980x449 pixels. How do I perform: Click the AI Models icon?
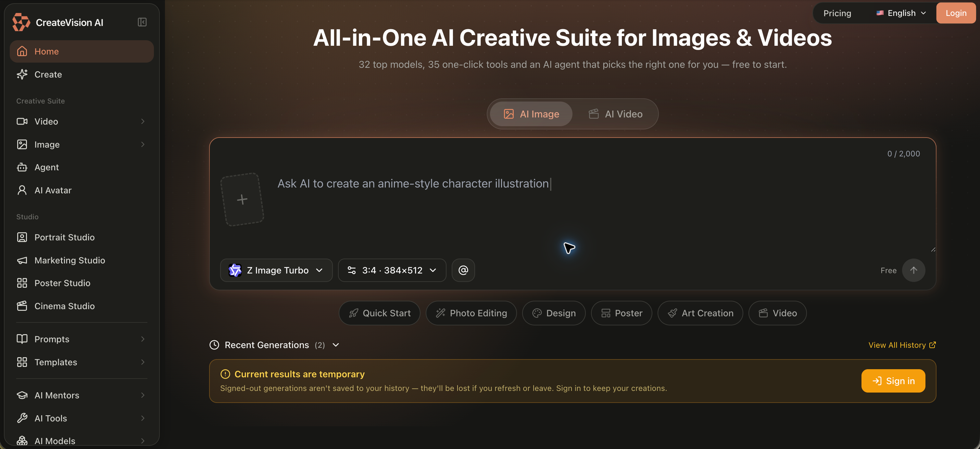pyautogui.click(x=22, y=441)
